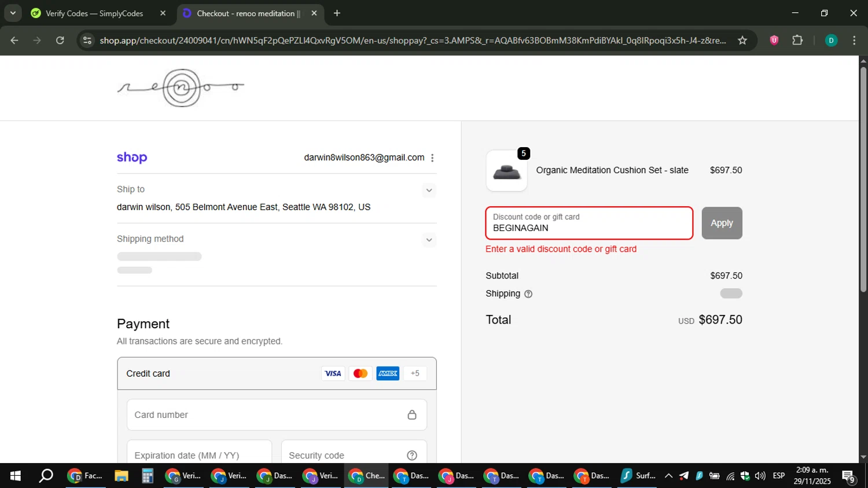Click the Security code help icon
The image size is (868, 488).
pyautogui.click(x=412, y=456)
